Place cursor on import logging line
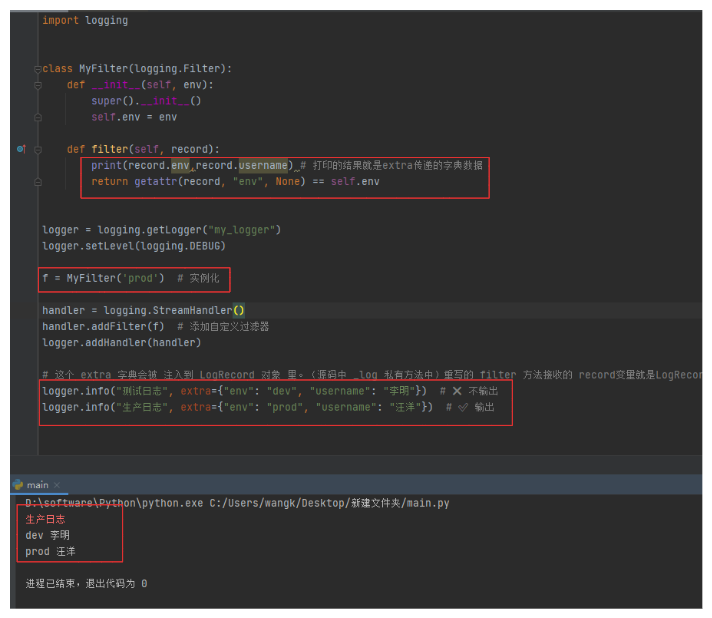Image resolution: width=712 pixels, height=618 pixels. tap(85, 20)
